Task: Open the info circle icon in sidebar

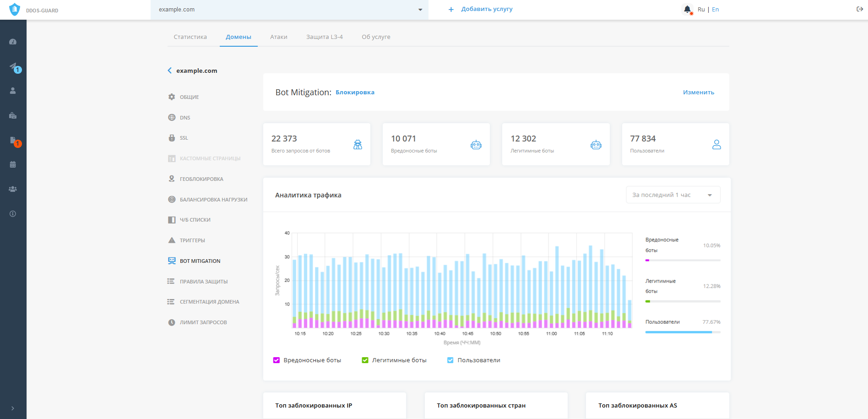Action: [x=13, y=213]
